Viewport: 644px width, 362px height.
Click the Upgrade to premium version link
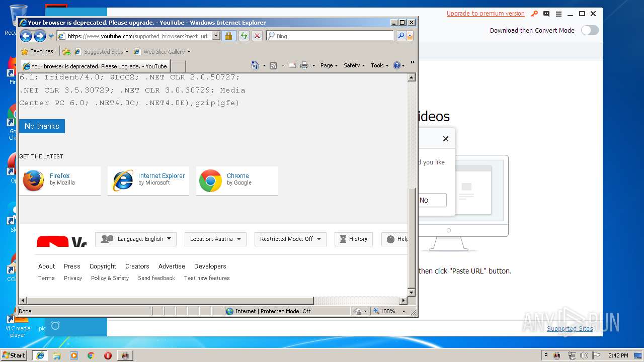click(x=486, y=14)
